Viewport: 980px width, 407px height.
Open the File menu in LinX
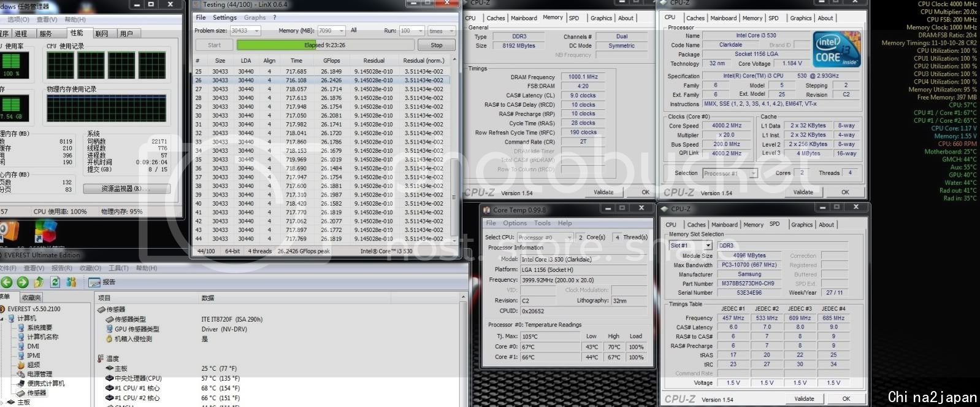click(201, 18)
